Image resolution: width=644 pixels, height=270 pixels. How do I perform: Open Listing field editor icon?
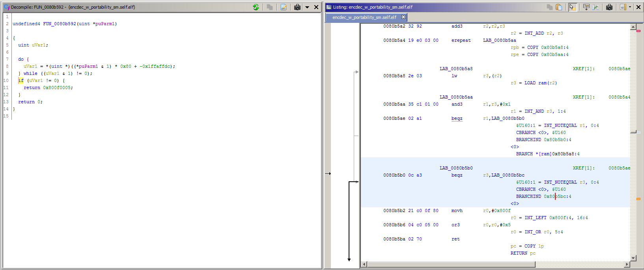coord(586,7)
